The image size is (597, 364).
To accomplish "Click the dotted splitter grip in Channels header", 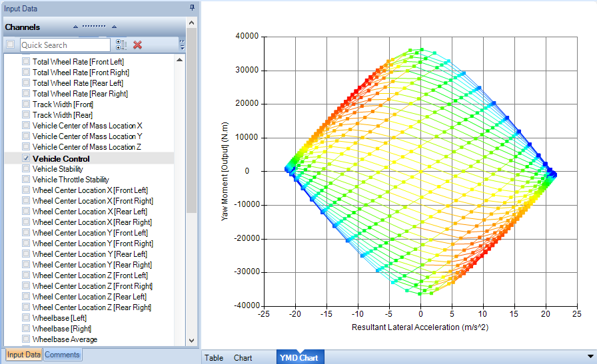I will 94,26.
